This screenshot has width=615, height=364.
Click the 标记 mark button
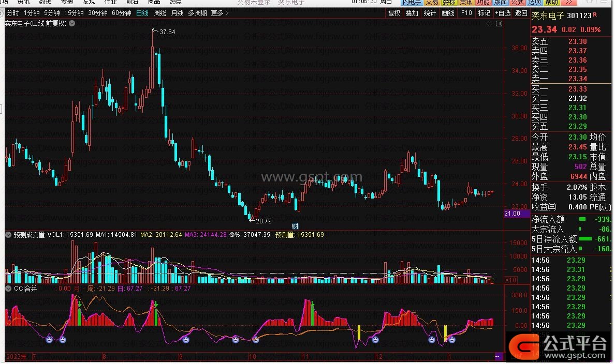tap(484, 13)
